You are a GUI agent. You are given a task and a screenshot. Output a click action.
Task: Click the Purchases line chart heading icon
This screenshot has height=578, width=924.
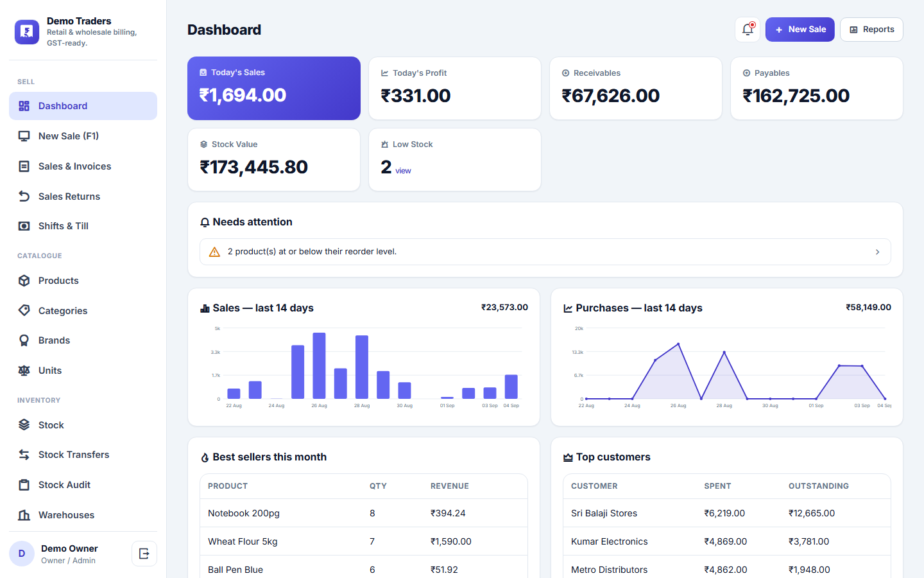click(568, 308)
